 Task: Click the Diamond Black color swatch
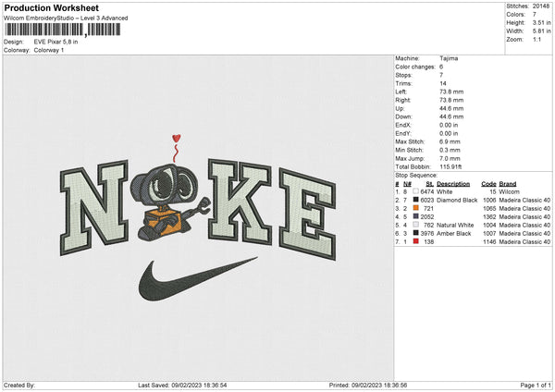pos(416,200)
